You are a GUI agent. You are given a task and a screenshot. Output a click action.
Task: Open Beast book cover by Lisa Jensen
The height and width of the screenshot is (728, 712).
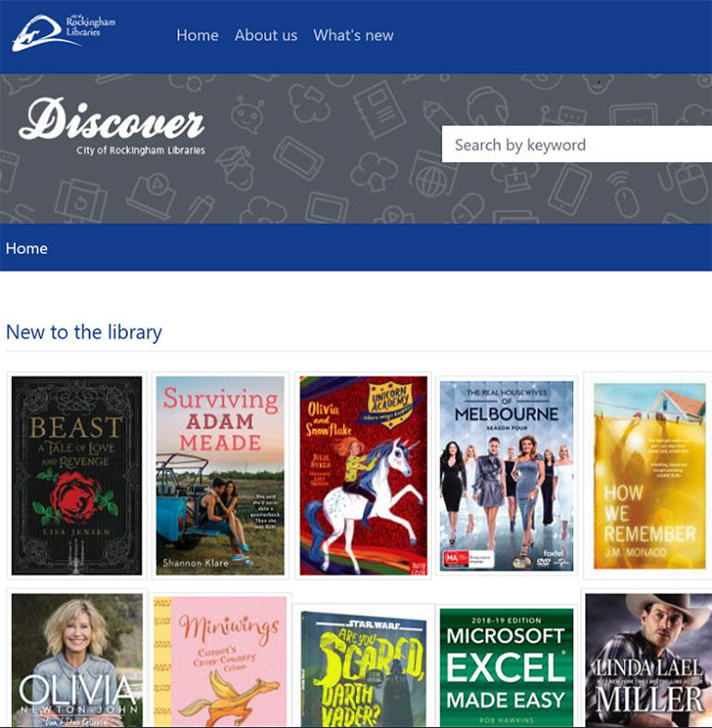[77, 475]
